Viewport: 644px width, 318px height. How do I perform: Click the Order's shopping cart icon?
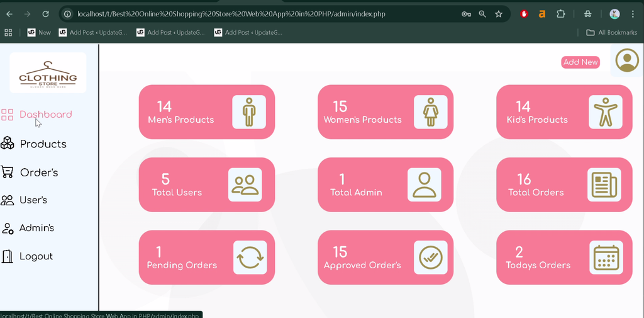(x=7, y=172)
